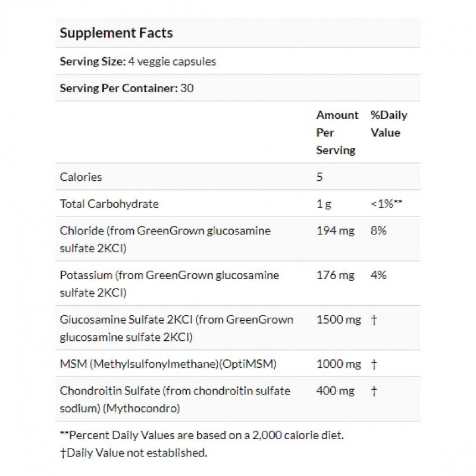This screenshot has width=476, height=476.
Task: Click the <1%** daily value
Action: coord(387,203)
